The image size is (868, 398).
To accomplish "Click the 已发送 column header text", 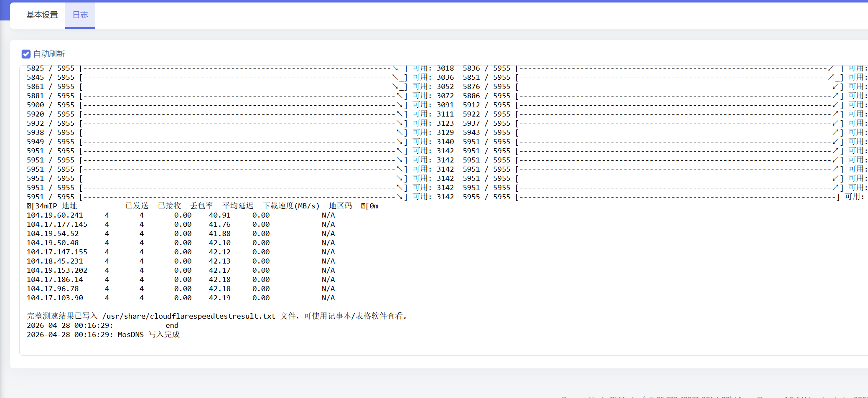I will coord(137,206).
